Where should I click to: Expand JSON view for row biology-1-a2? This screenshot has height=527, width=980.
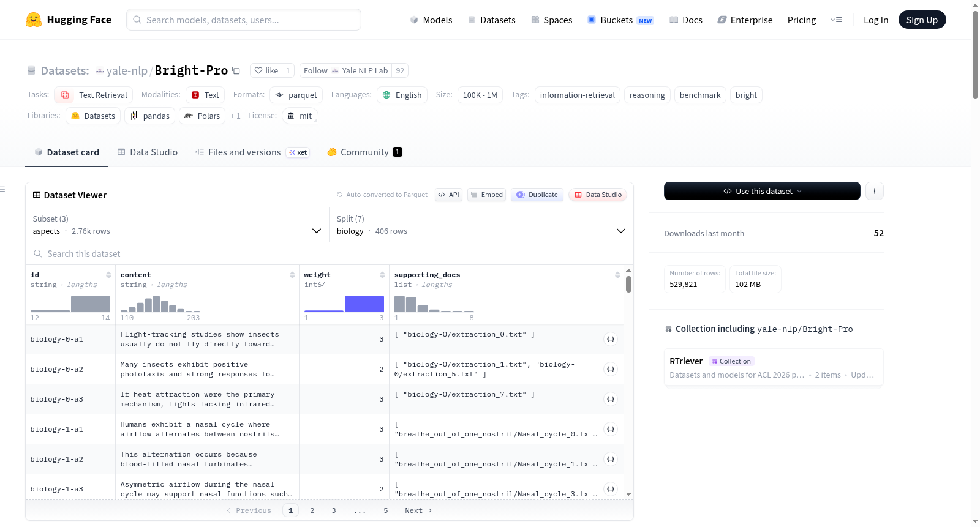pyautogui.click(x=611, y=459)
